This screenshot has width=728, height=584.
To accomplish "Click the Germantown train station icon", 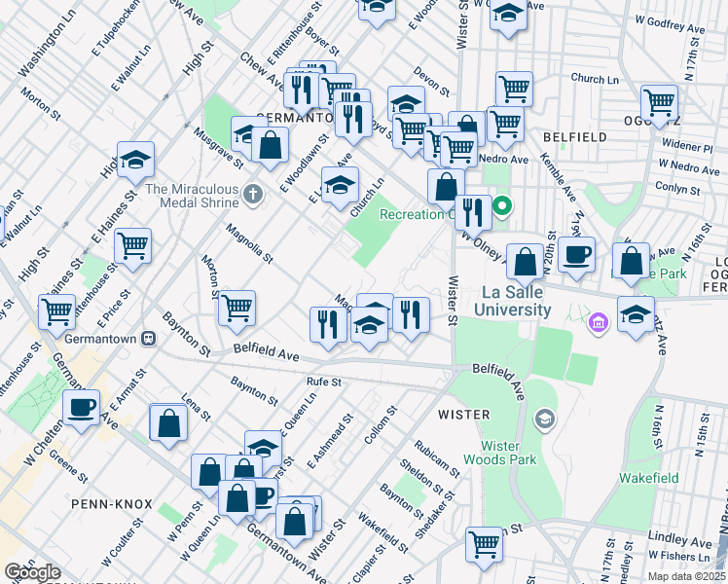I will (x=149, y=339).
